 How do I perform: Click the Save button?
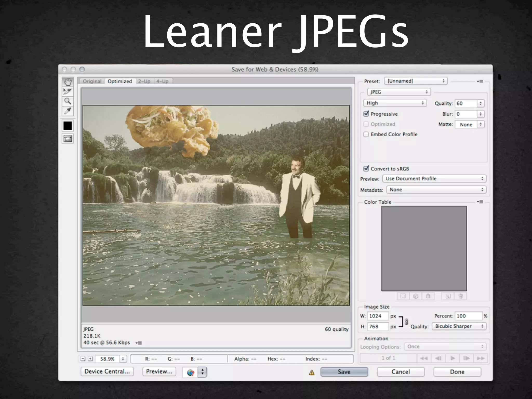[344, 372]
